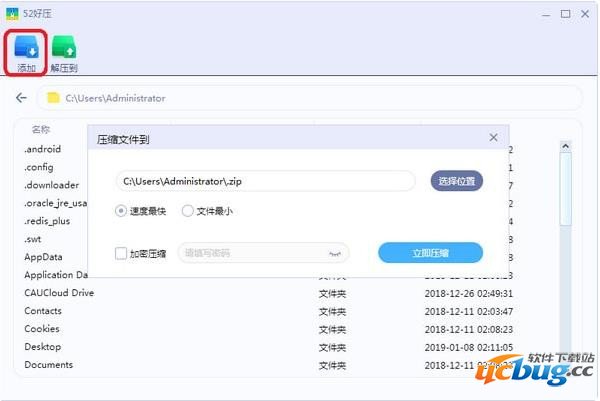Maximize the 52好压 window
This screenshot has height=401, width=600.
565,14
